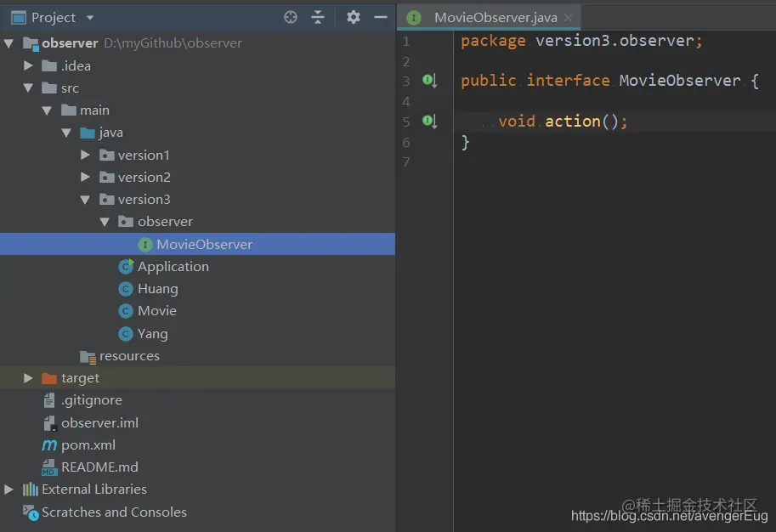The width and height of the screenshot is (776, 532).
Task: Click 'version3.observer' package name in editor
Action: point(615,41)
